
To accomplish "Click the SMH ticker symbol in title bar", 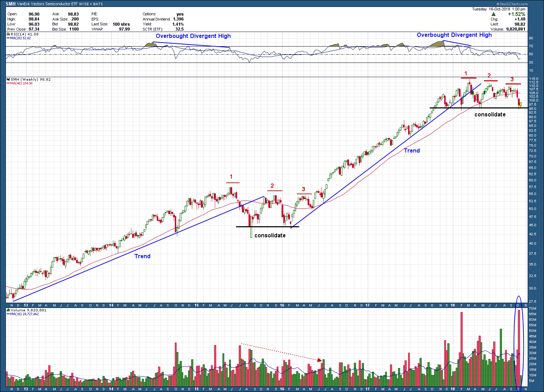I will [x=10, y=4].
